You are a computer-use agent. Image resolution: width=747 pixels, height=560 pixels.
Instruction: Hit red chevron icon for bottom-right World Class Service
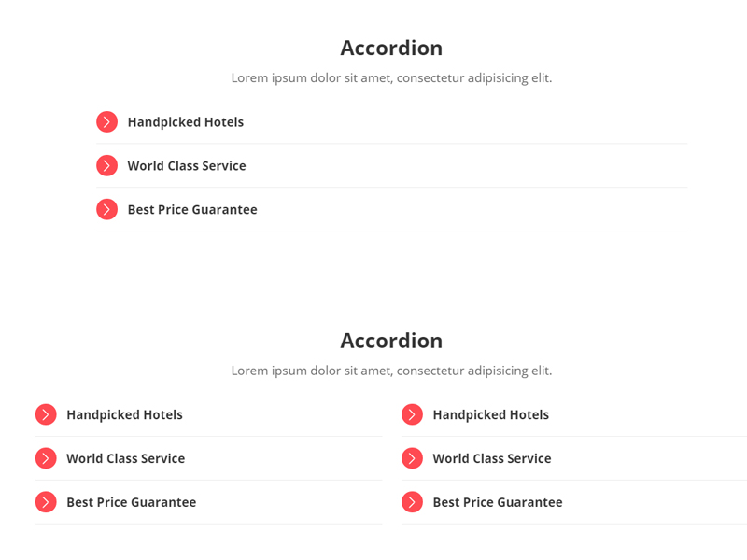coord(412,458)
